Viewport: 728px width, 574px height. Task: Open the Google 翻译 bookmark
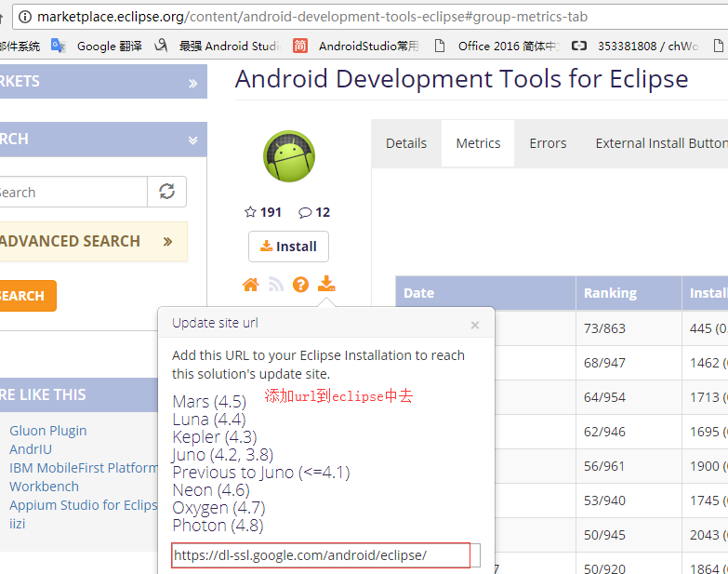(97, 46)
